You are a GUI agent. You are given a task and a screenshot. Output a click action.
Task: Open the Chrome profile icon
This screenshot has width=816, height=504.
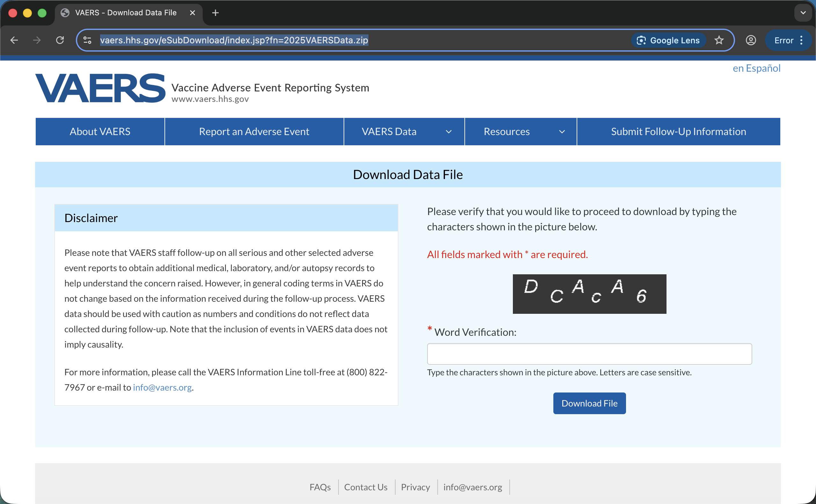pos(751,40)
